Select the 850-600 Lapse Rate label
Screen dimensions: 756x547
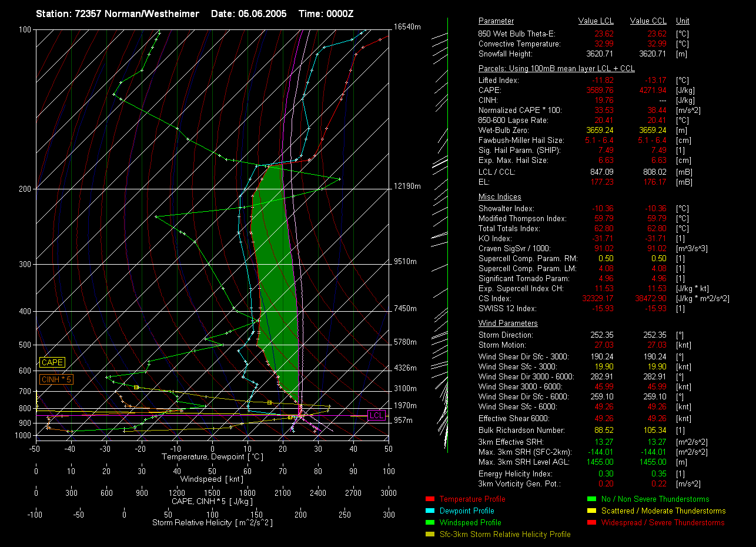512,121
